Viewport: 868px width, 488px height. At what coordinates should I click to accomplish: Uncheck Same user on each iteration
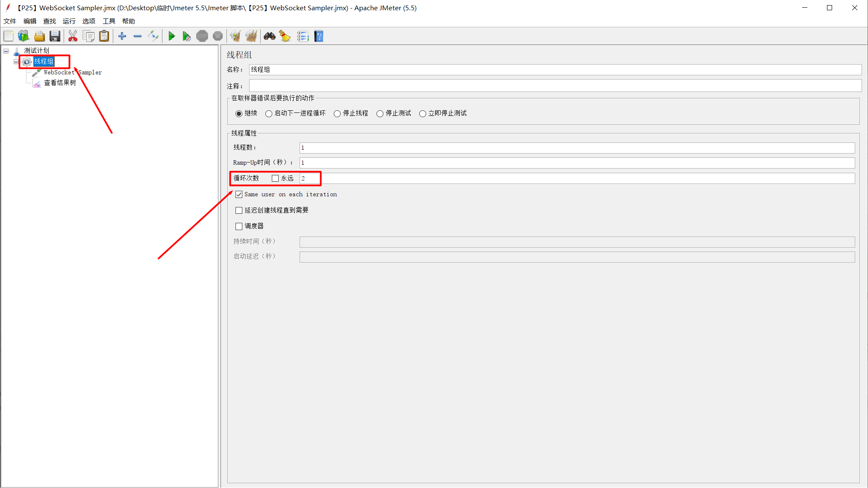coord(239,195)
